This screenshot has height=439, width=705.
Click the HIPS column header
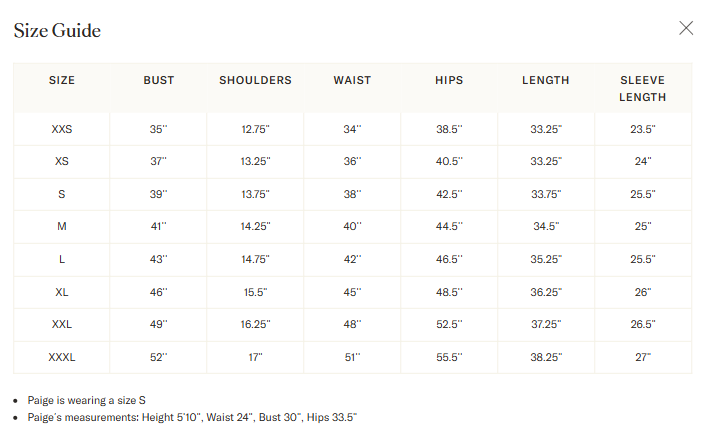[x=449, y=80]
